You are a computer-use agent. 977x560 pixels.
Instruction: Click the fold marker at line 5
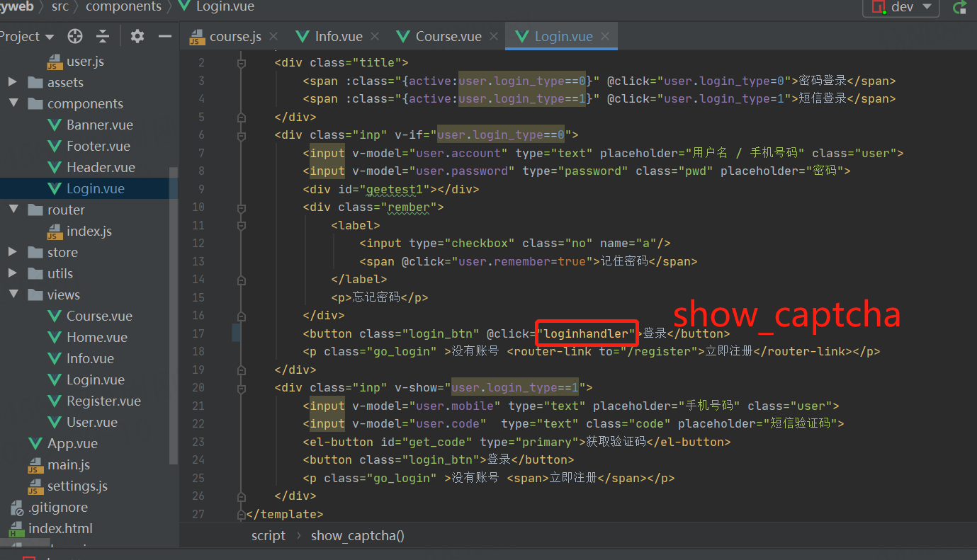point(242,117)
